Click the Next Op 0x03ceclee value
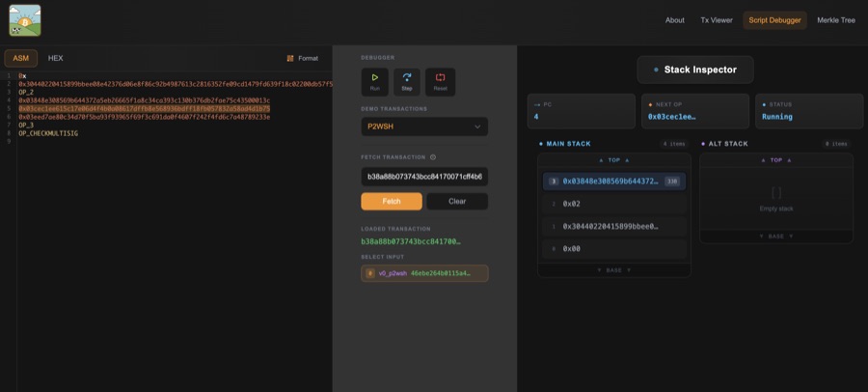 click(671, 117)
